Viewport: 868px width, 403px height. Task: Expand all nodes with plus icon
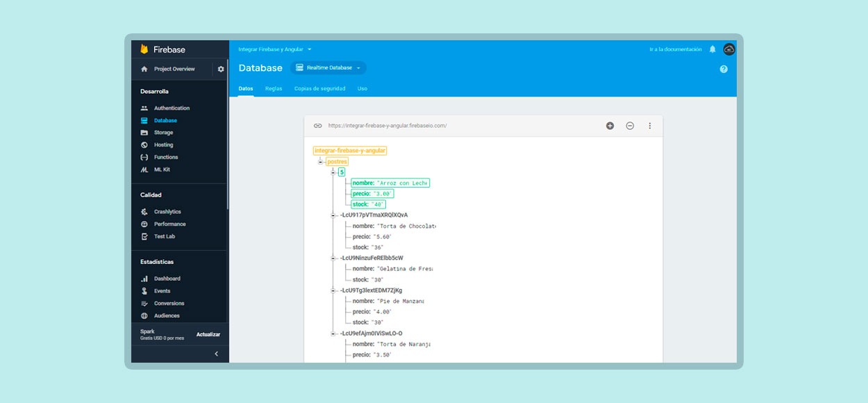coord(610,126)
